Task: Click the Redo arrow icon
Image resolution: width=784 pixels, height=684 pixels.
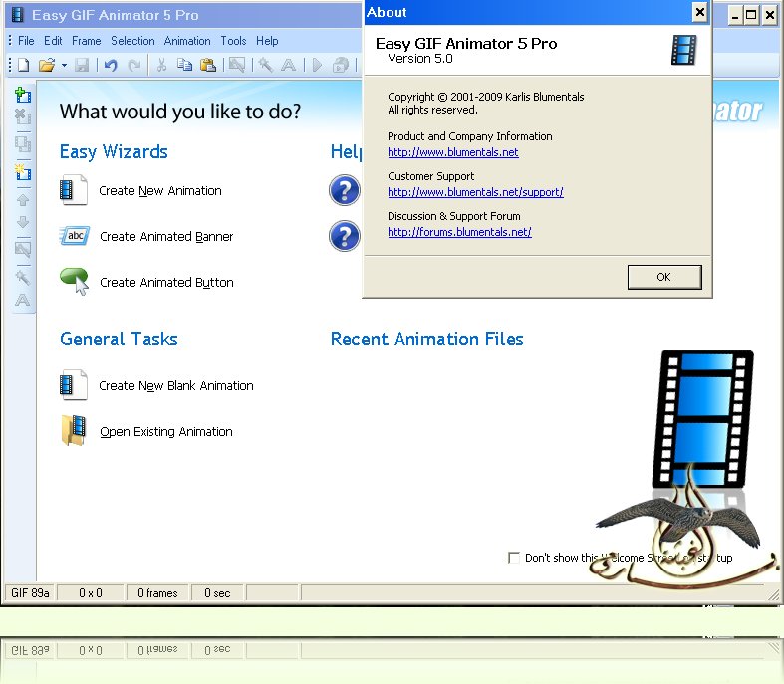Action: click(133, 65)
